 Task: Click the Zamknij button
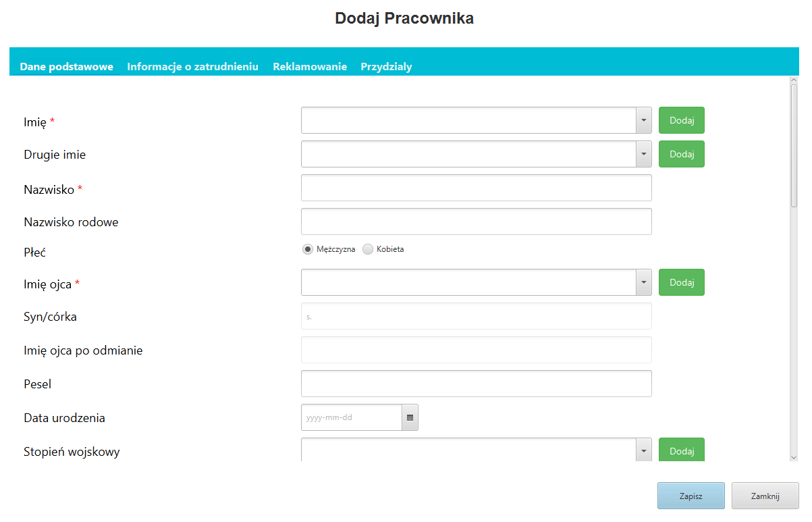pos(765,496)
